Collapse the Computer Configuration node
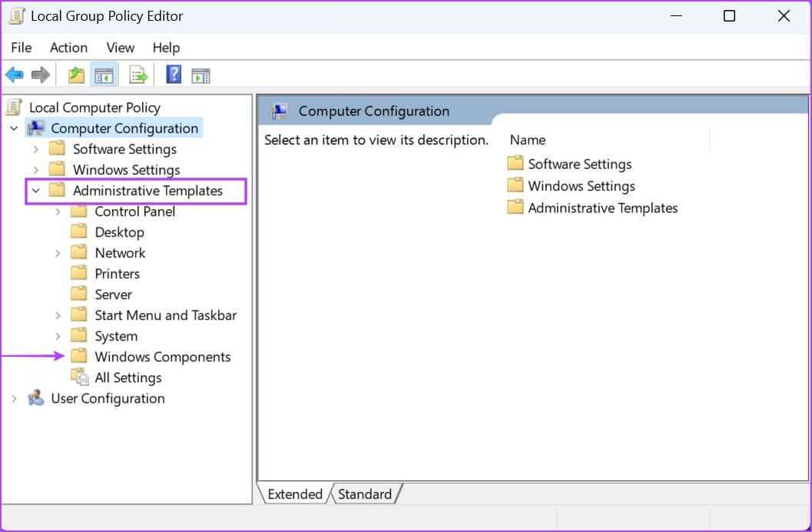812x532 pixels. pyautogui.click(x=14, y=128)
